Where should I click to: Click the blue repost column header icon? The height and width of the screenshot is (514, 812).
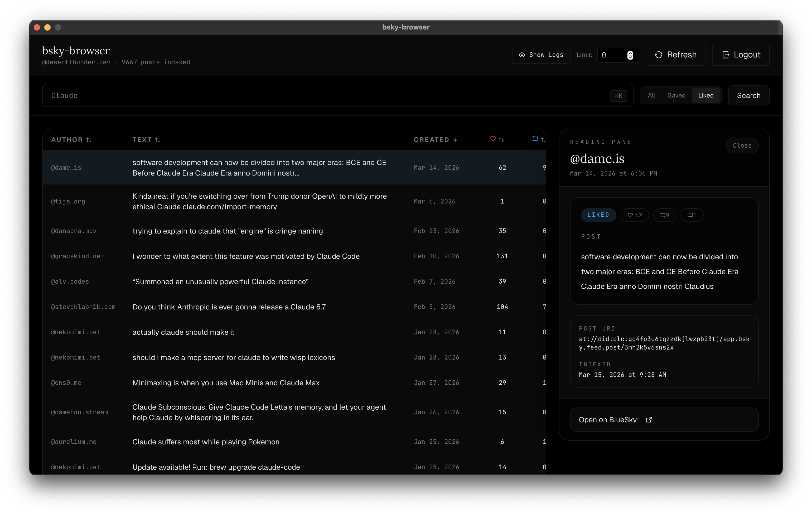(x=535, y=139)
